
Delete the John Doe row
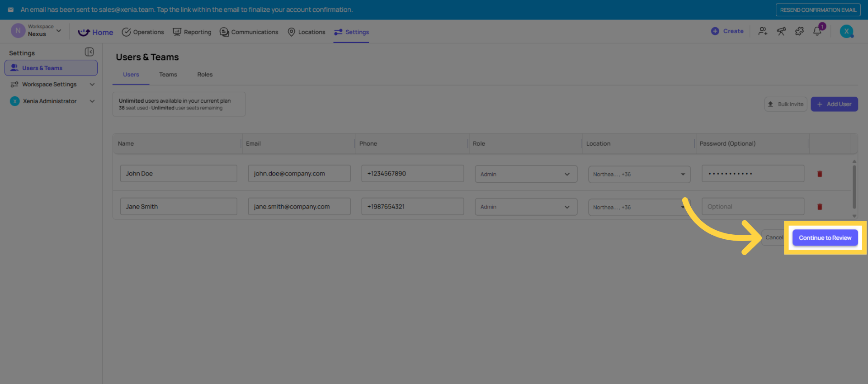pyautogui.click(x=820, y=174)
